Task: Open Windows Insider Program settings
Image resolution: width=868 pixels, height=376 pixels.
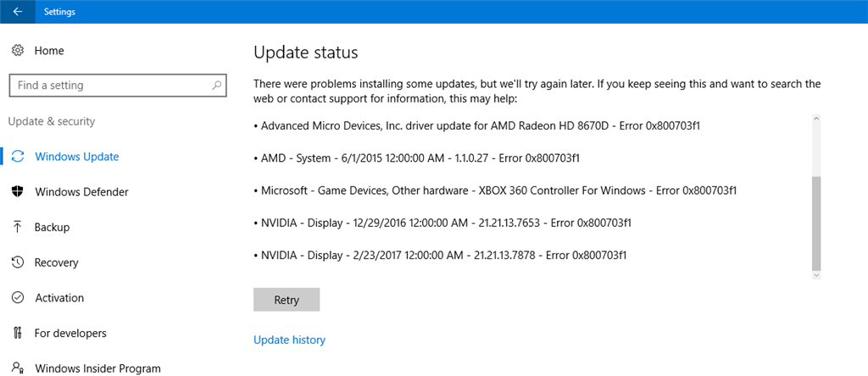Action: [x=98, y=368]
